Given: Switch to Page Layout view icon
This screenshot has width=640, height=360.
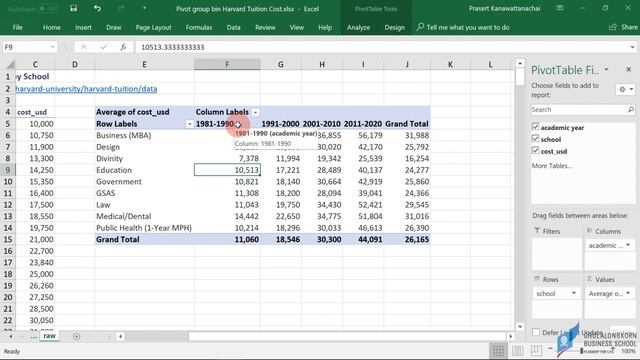Looking at the screenshot, I should [518, 351].
